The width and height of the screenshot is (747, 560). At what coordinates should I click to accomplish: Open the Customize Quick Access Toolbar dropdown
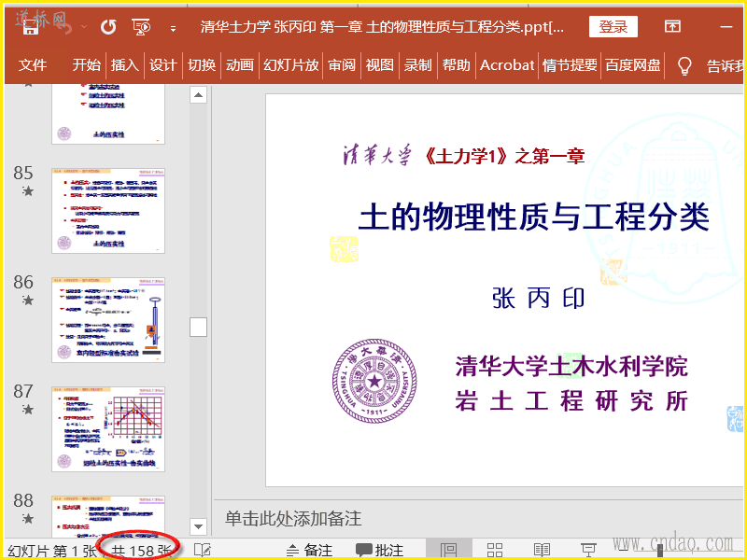click(174, 29)
